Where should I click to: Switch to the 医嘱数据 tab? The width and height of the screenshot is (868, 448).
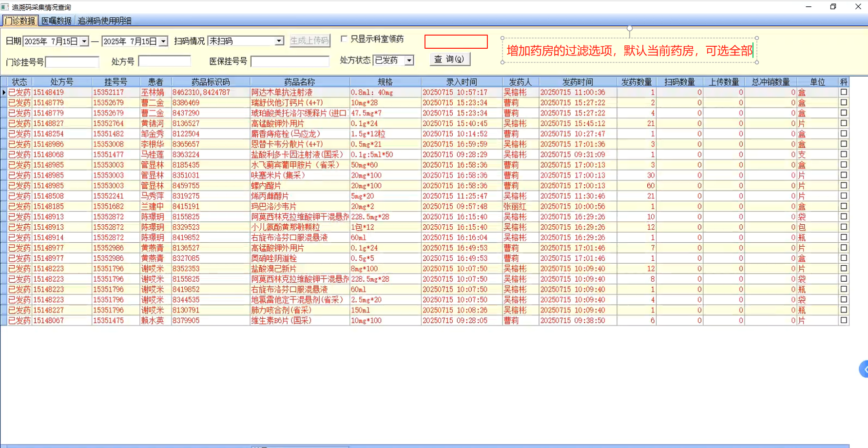pyautogui.click(x=57, y=20)
